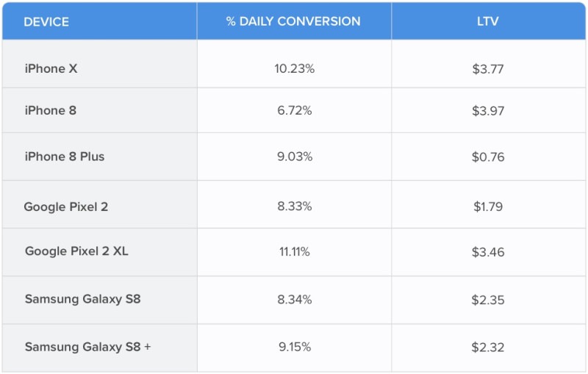
Task: Click the $3.77 LTV value
Action: [488, 68]
